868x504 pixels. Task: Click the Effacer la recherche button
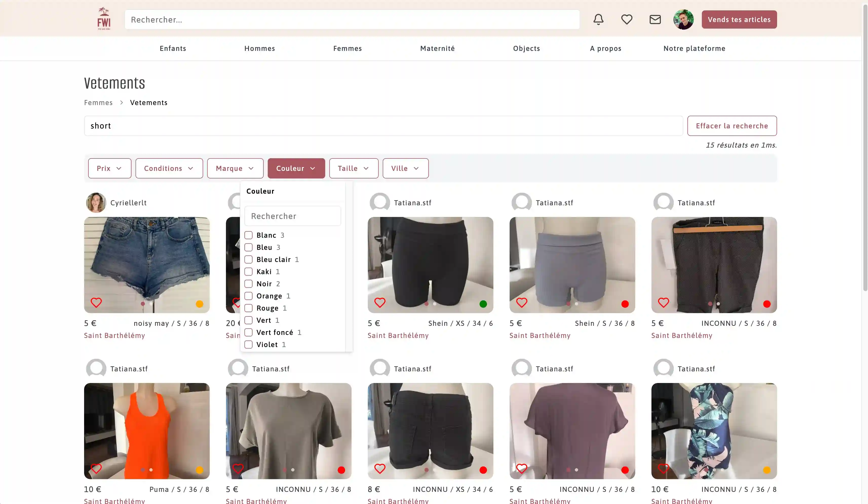coord(731,126)
